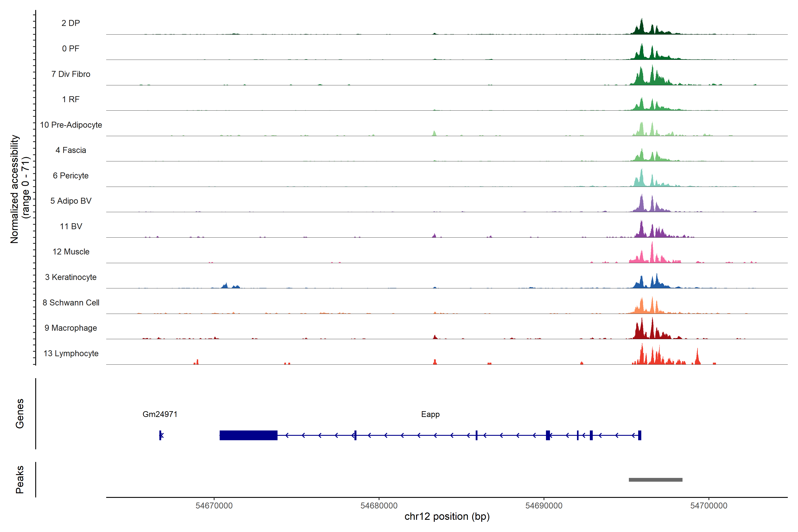Viewport: 798px width, 532px height.
Task: Click the 54670000 axis tick label
Action: 214,506
